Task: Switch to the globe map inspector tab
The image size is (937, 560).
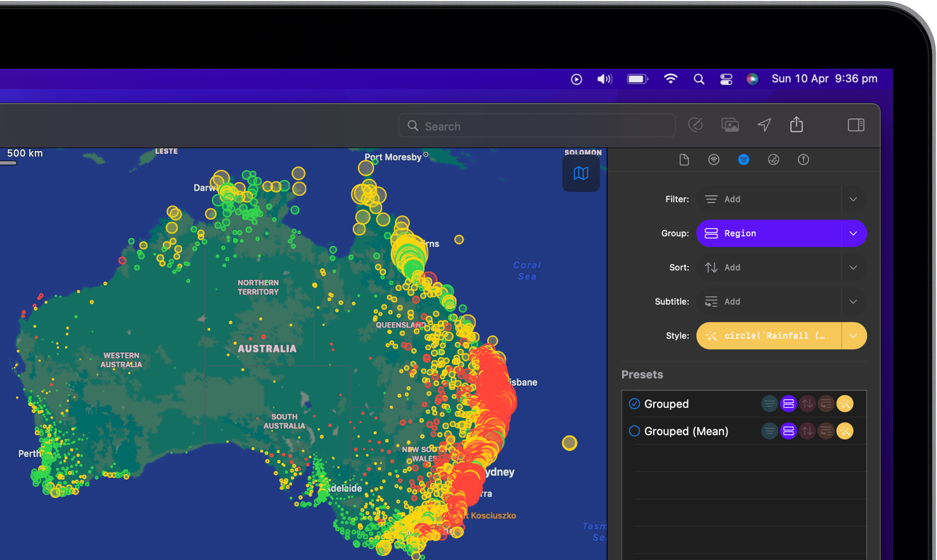Action: (x=773, y=160)
